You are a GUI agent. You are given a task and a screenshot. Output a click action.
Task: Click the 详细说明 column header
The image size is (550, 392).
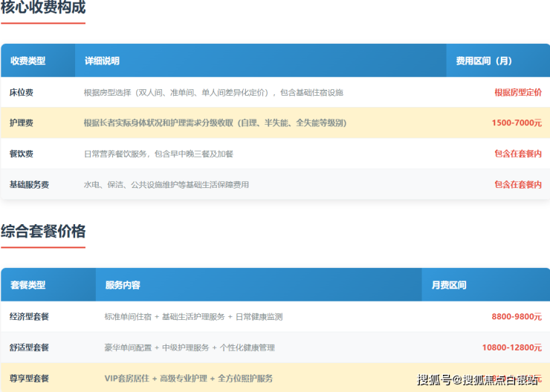[x=102, y=61]
